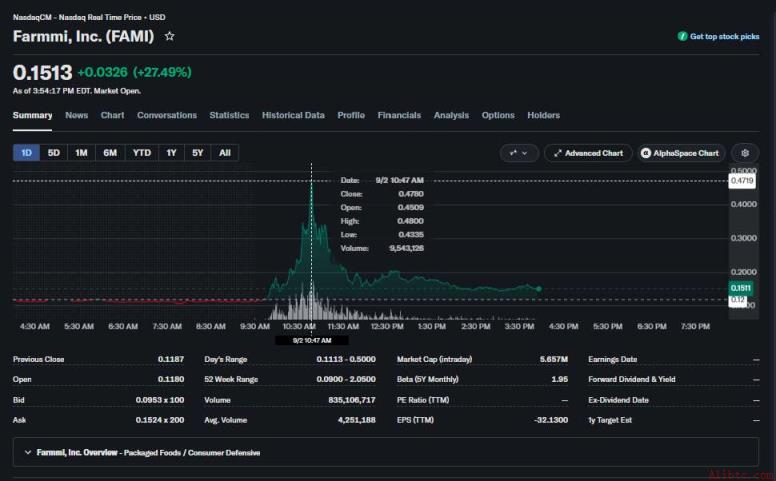The image size is (776, 481).
Task: View the Options tab
Action: click(498, 115)
